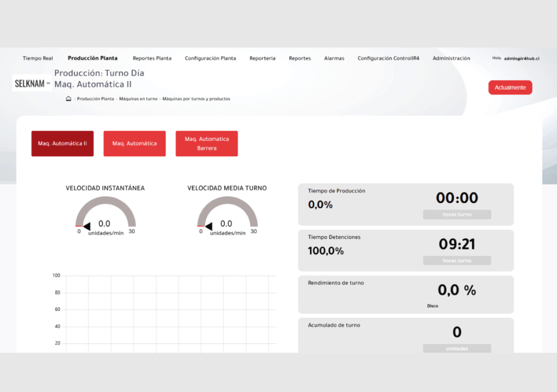Viewport: 557px width, 392px height.
Task: Open the Reportería menu item
Action: click(262, 58)
